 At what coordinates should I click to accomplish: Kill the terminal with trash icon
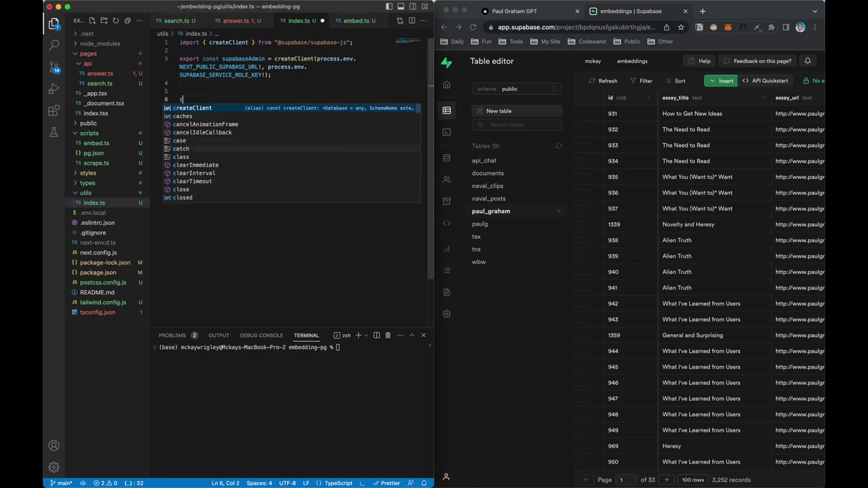[x=388, y=335]
